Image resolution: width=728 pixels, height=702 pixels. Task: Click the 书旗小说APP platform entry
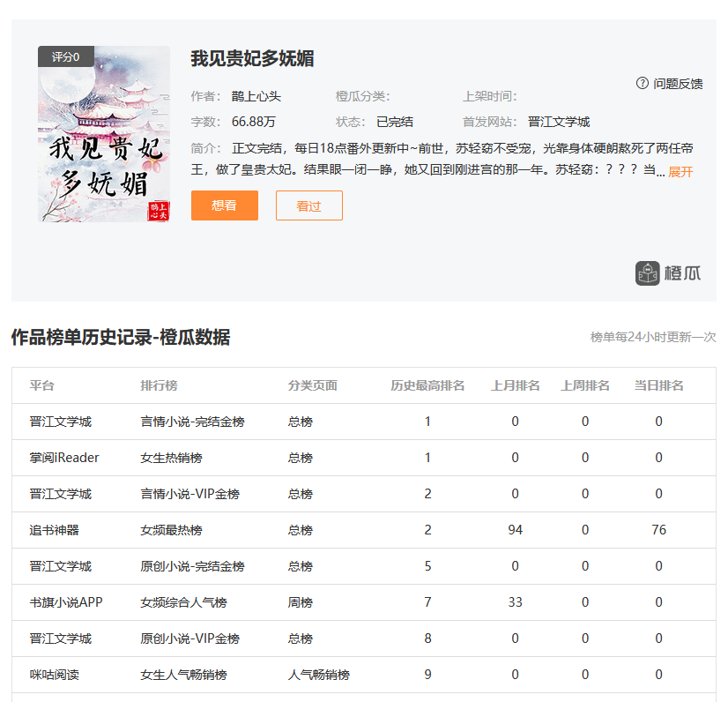point(66,602)
